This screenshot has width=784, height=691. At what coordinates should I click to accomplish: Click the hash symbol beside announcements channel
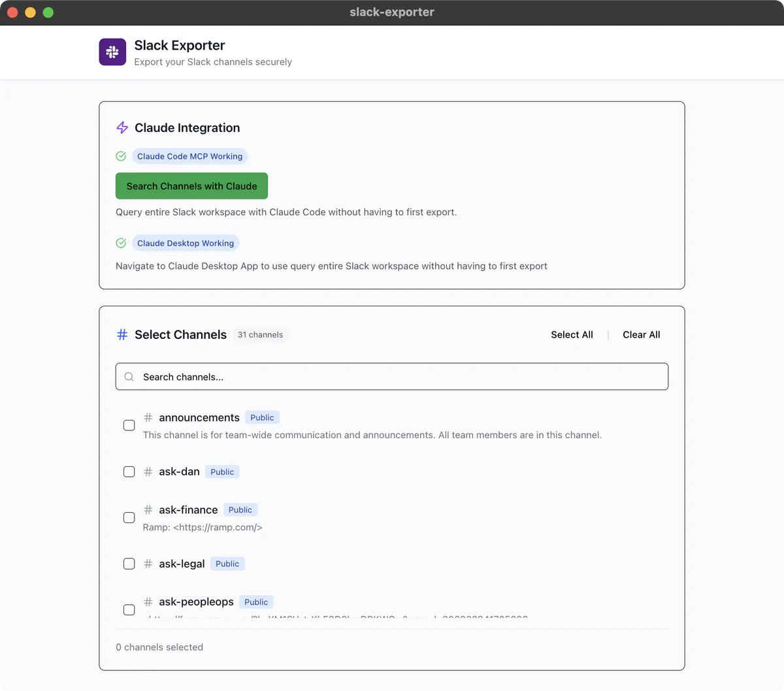(x=148, y=417)
